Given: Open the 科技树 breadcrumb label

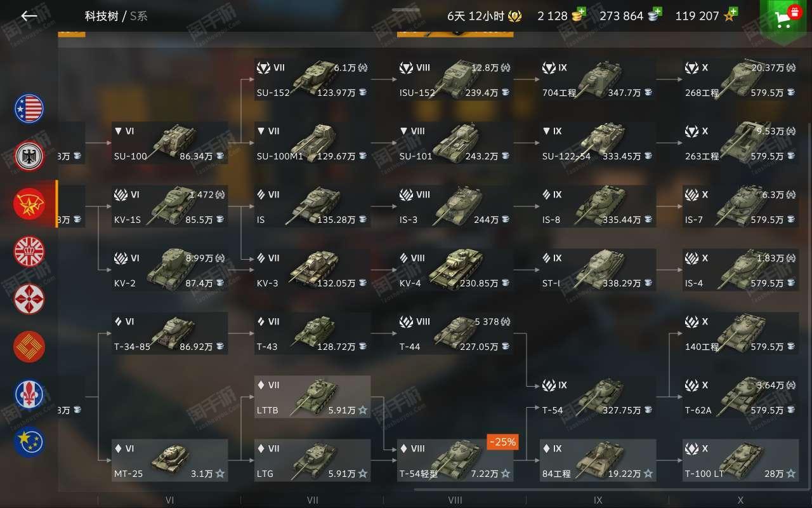Looking at the screenshot, I should tap(101, 16).
